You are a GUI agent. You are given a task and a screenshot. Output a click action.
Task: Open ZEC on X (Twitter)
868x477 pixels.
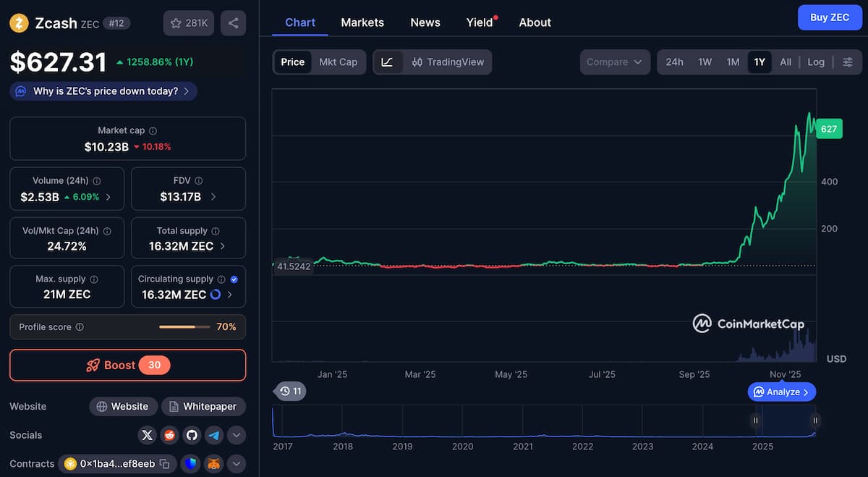(x=147, y=435)
